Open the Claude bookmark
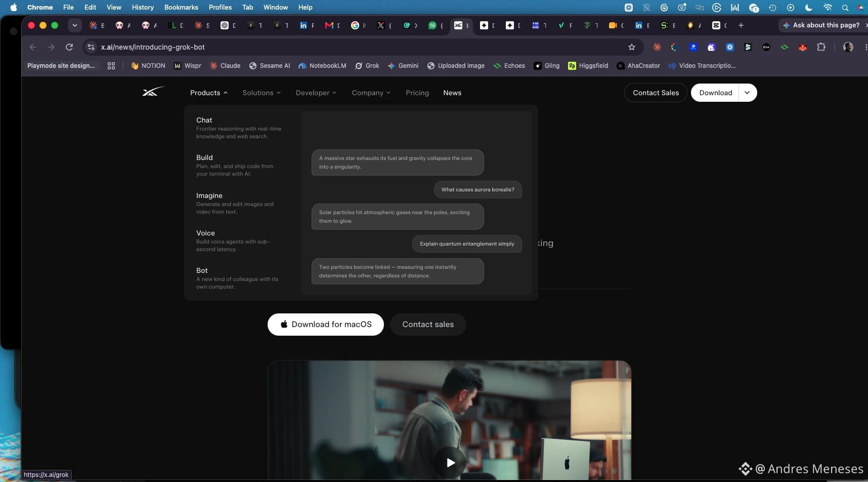 (x=225, y=66)
